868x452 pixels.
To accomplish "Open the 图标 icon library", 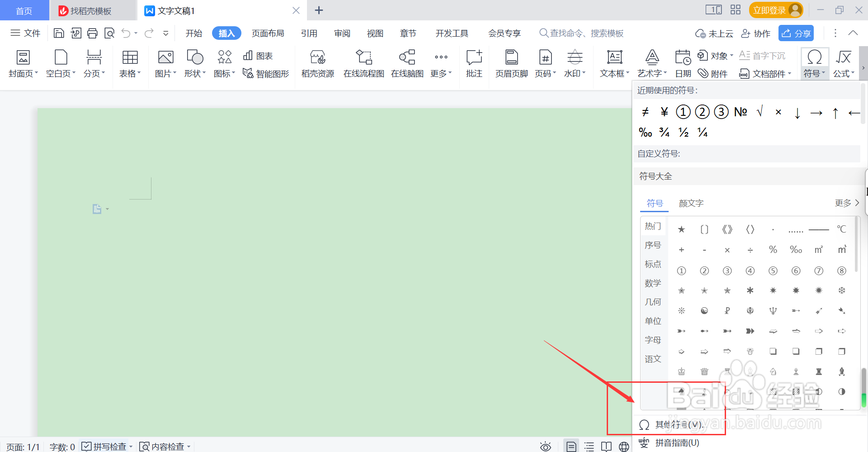I will 225,63.
